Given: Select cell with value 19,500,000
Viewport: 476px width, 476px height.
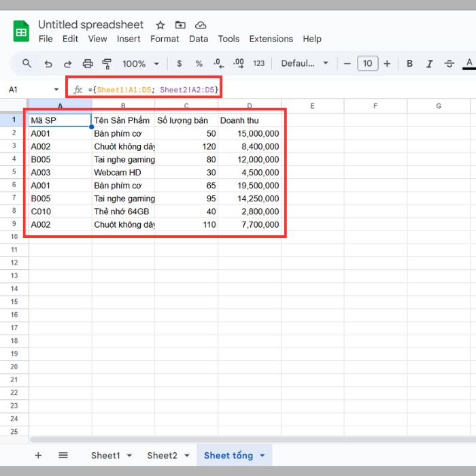Looking at the screenshot, I should (x=250, y=185).
